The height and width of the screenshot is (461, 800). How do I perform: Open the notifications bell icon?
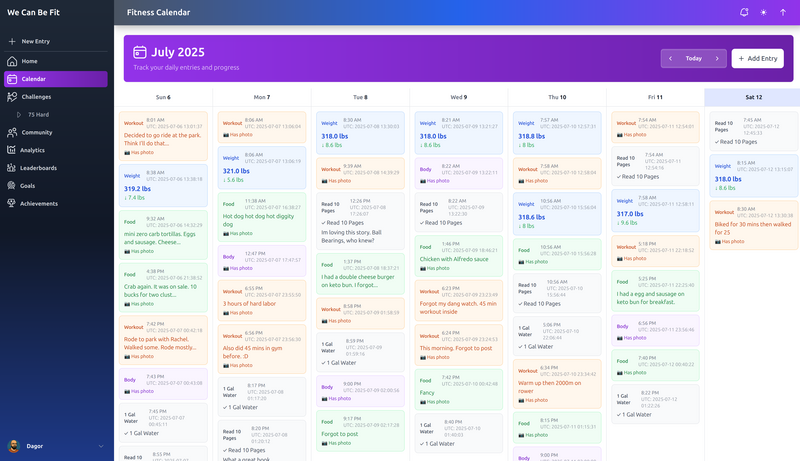tap(744, 12)
